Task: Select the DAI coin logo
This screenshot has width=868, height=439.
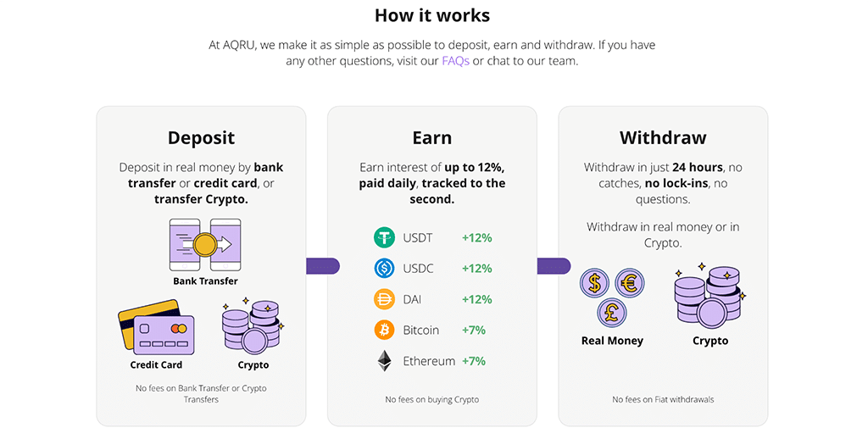Action: 384,299
